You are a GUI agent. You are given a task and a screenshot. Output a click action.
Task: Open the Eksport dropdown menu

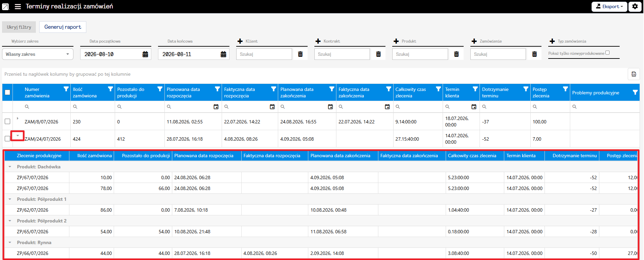(x=609, y=6)
